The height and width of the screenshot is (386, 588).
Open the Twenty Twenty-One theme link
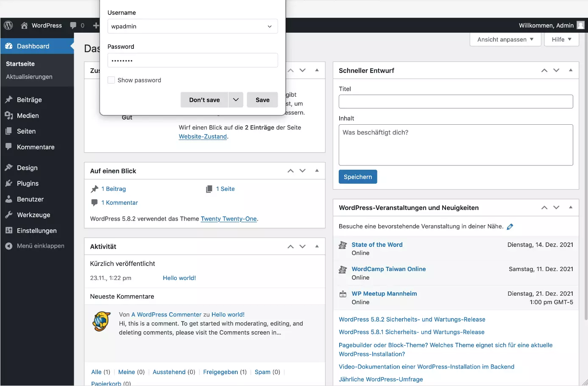[229, 219]
